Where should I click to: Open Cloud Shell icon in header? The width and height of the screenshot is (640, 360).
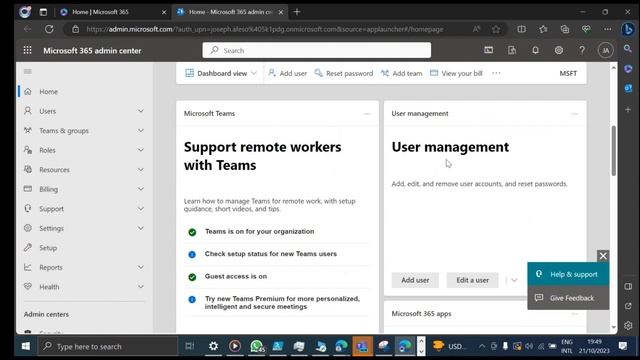(x=489, y=50)
